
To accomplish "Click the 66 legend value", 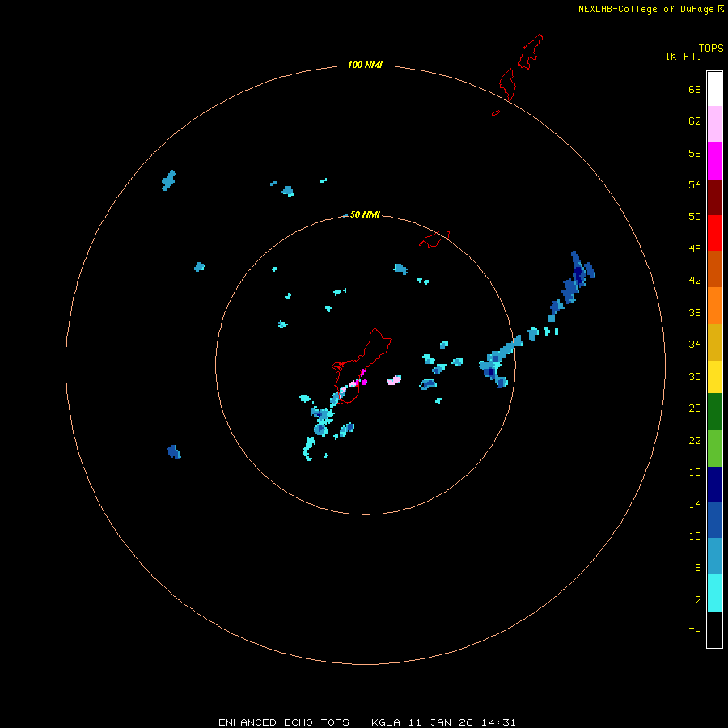I will tap(695, 90).
